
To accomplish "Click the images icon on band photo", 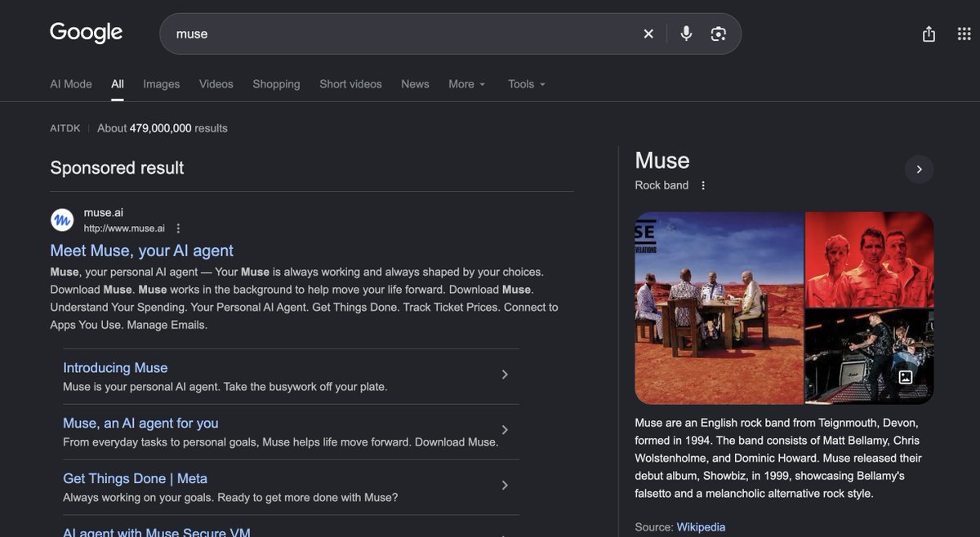I will [906, 377].
